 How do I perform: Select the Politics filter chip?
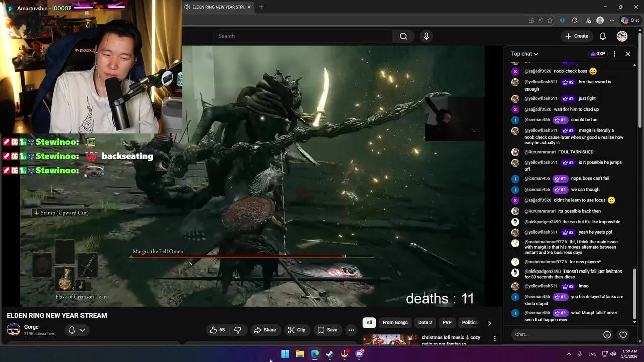tap(469, 323)
